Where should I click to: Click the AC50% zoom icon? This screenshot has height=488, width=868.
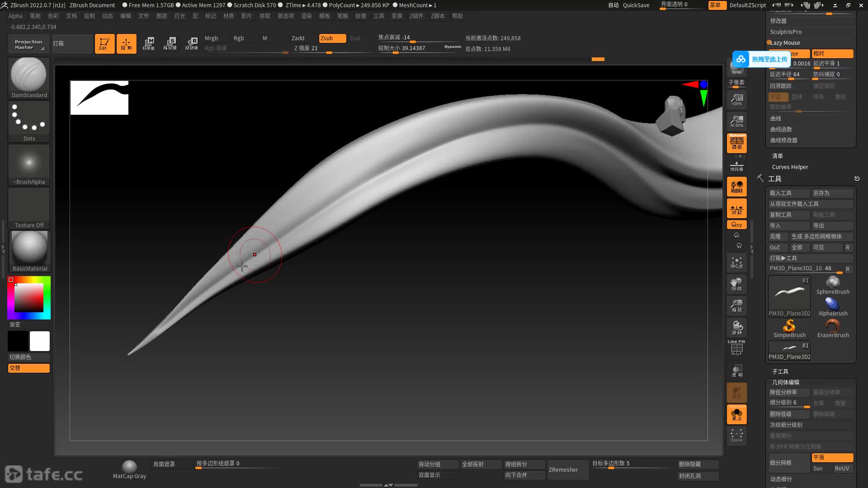pos(736,121)
